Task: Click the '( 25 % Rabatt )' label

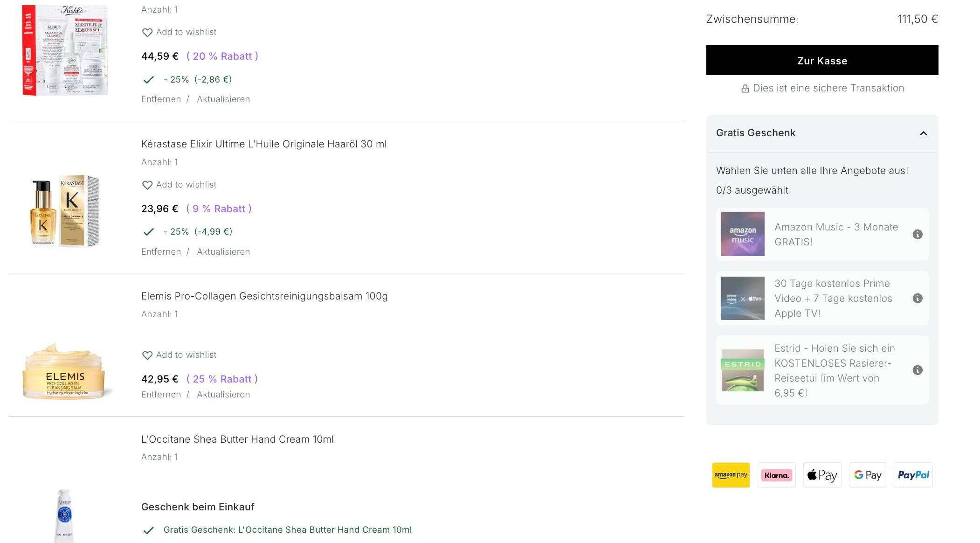Action: [222, 379]
